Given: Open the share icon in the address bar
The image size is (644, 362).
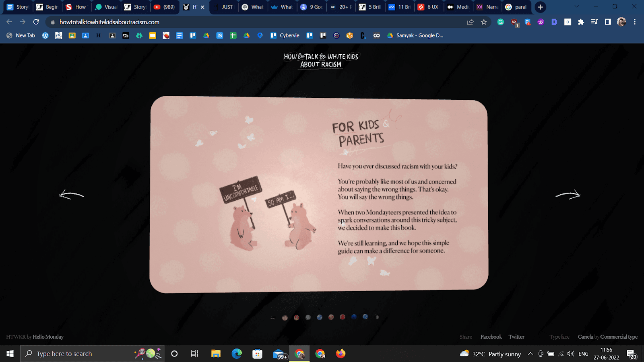Looking at the screenshot, I should (x=470, y=22).
